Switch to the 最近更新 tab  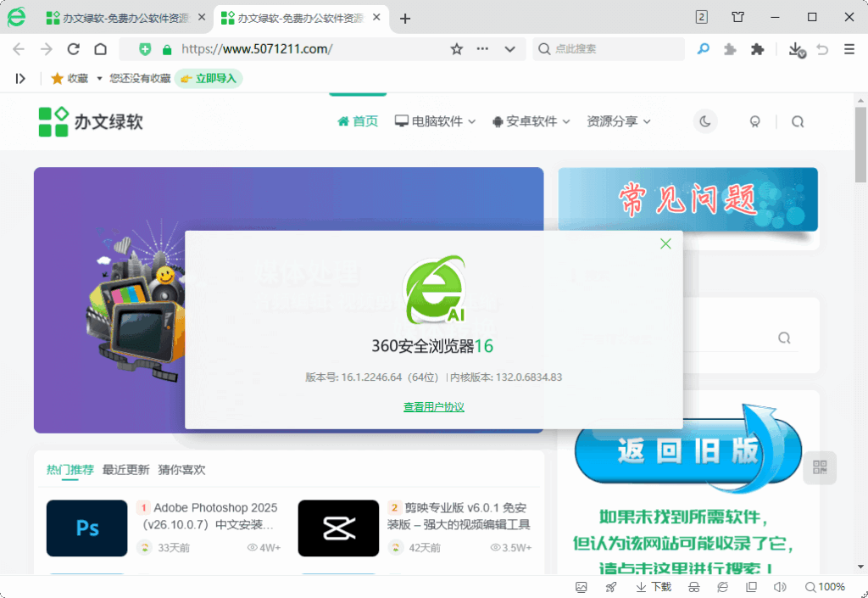pos(125,469)
